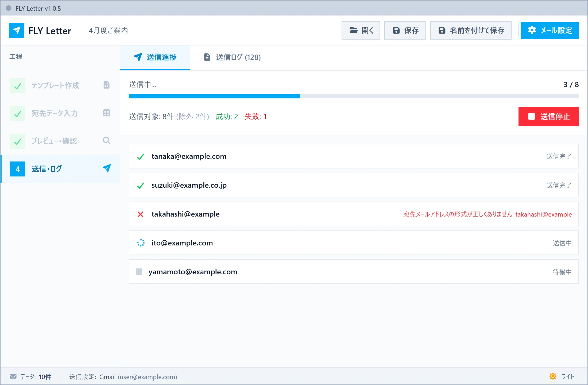Viewport: 588px width, 385px height.
Task: Click the red error message for takahashi@example
Action: click(x=488, y=214)
